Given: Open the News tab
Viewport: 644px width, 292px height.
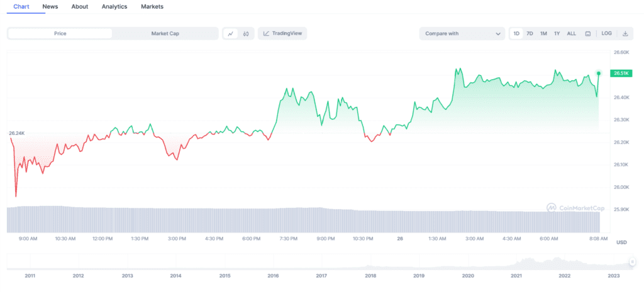Looking at the screenshot, I should tap(50, 6).
